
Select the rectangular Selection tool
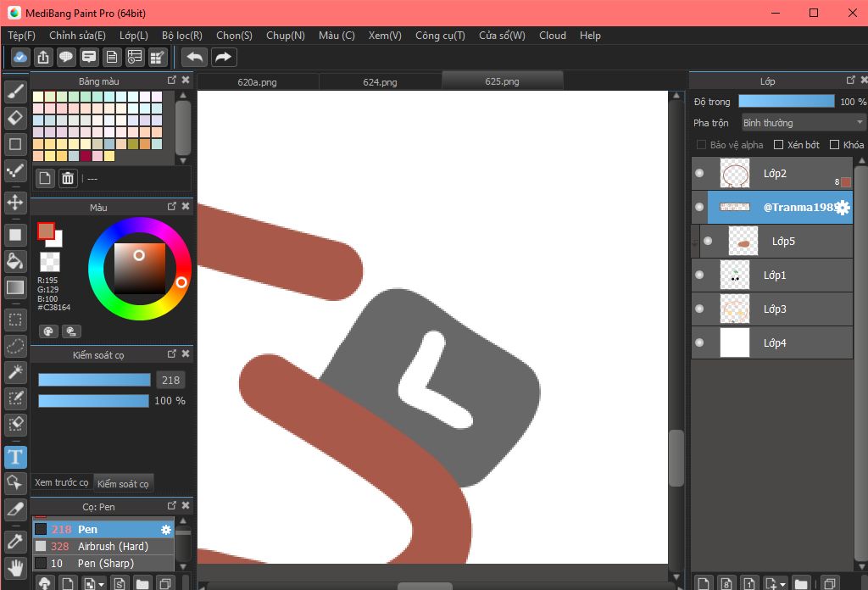(15, 320)
